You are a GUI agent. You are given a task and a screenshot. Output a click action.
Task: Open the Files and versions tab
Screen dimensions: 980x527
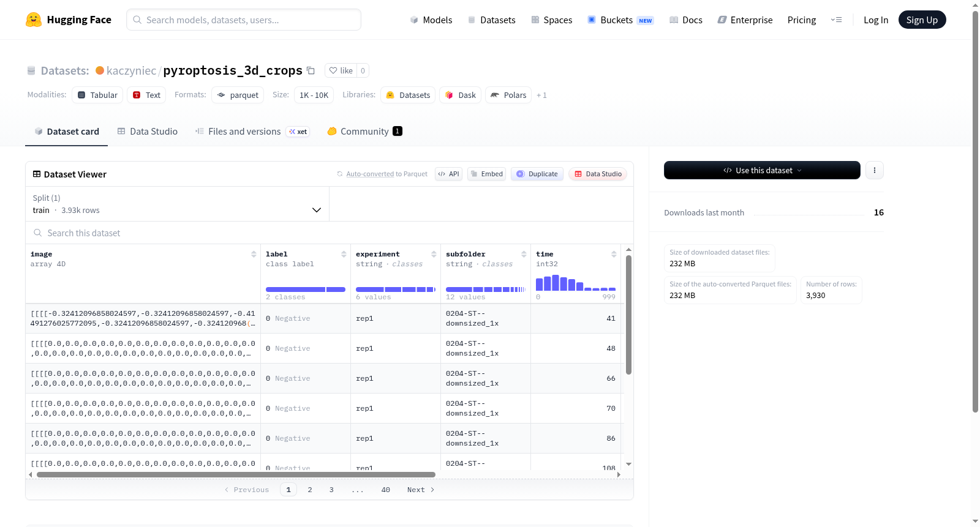[252, 131]
